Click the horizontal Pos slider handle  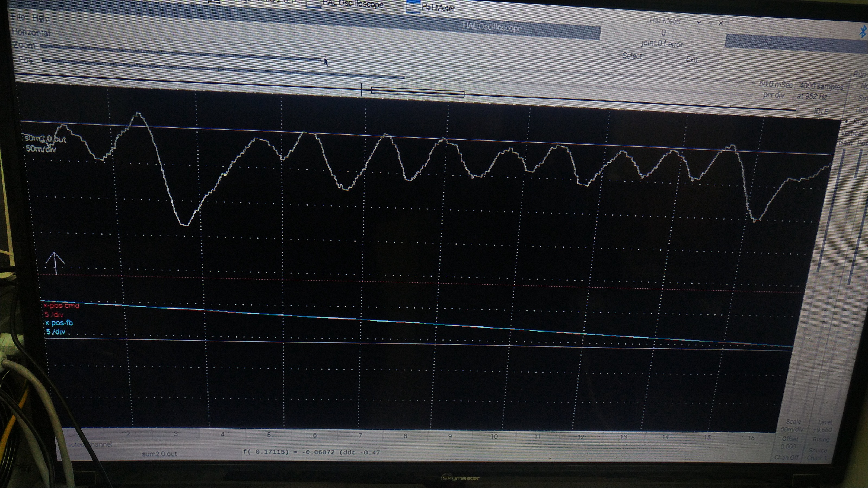tap(407, 78)
